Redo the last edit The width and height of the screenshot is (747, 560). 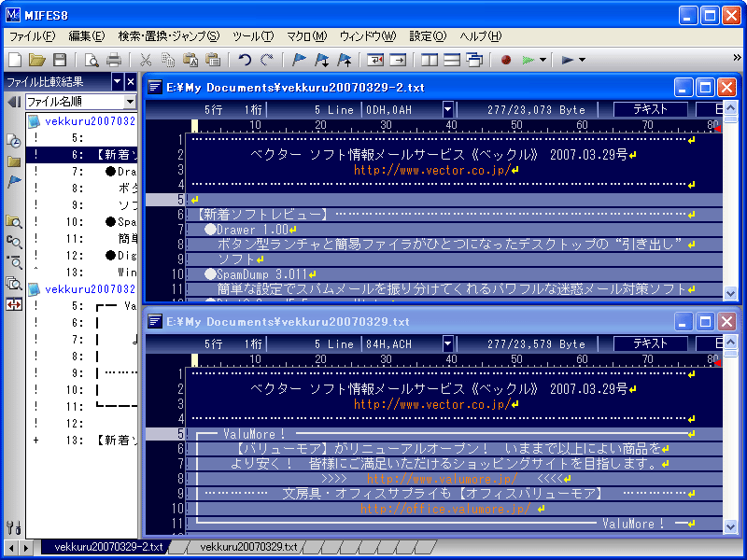point(267,60)
